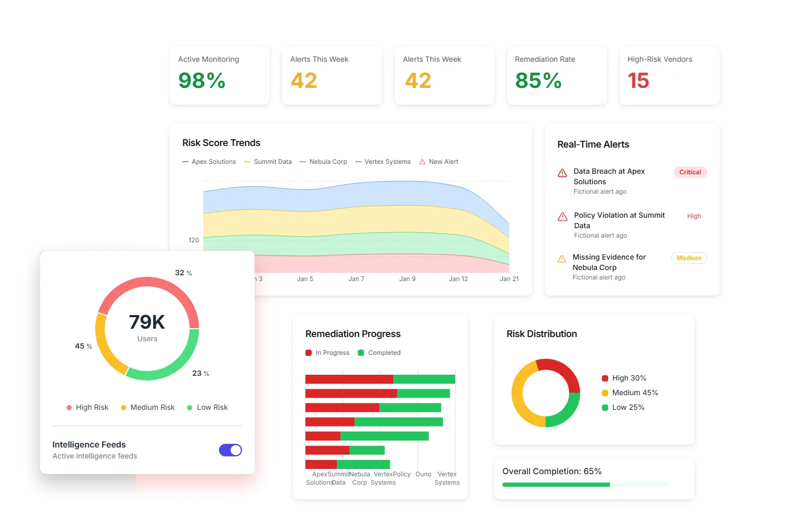Select High Risk legend in users donut

pyautogui.click(x=87, y=408)
